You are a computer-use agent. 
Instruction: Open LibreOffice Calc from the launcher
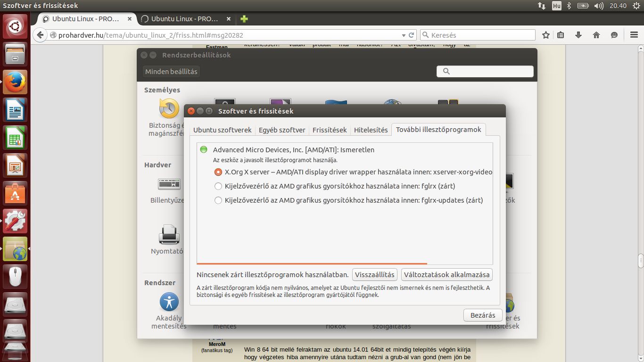(x=15, y=138)
